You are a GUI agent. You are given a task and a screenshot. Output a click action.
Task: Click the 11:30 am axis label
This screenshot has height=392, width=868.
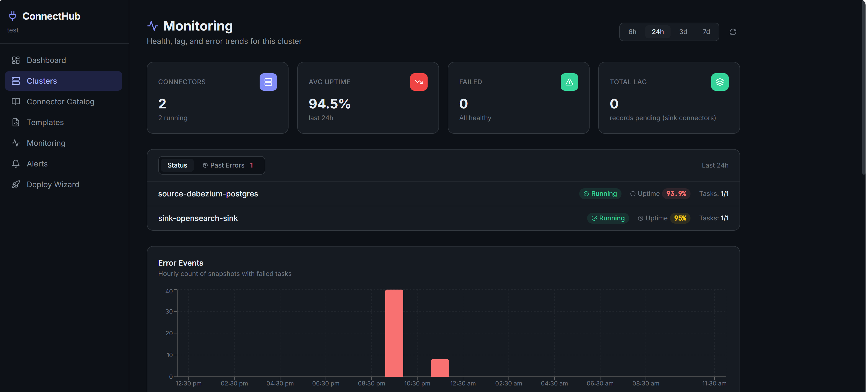714,383
